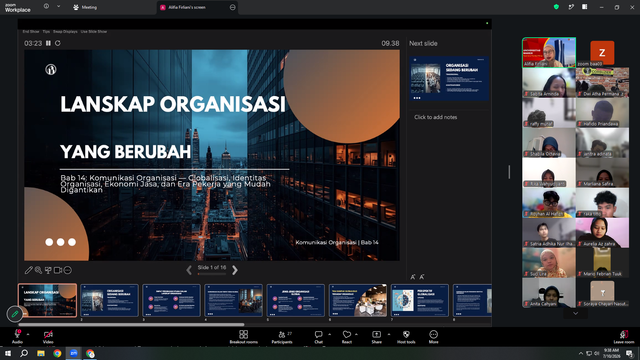This screenshot has width=640, height=360.
Task: Open the zoom into slide magnifier
Action: tap(38, 270)
